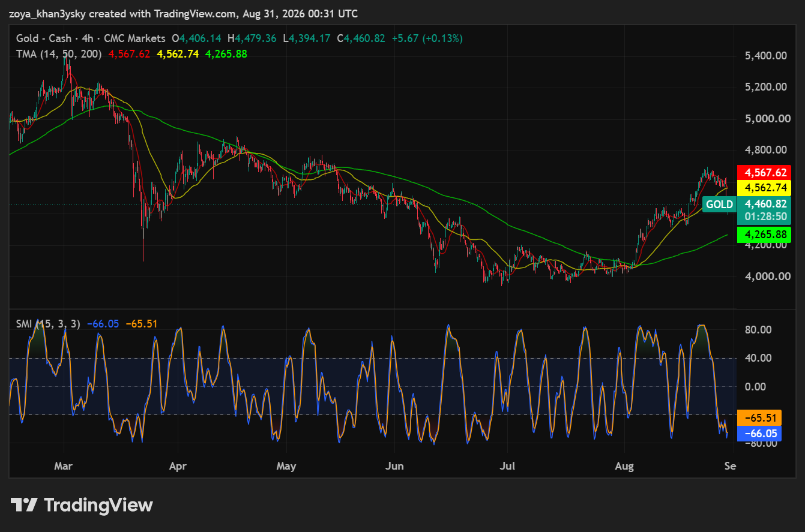
Task: Click the TradingView logo at the bottom
Action: pyautogui.click(x=82, y=505)
